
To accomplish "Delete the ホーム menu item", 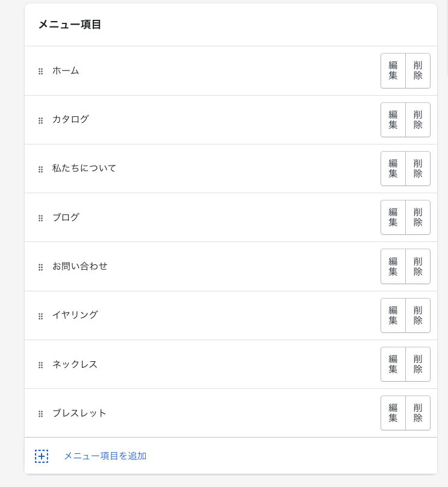I will tap(418, 70).
